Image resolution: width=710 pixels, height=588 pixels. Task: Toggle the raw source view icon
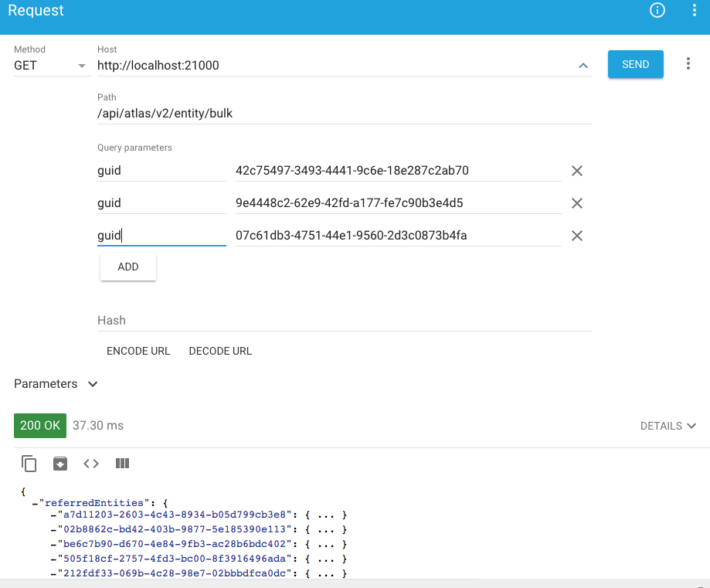[91, 464]
